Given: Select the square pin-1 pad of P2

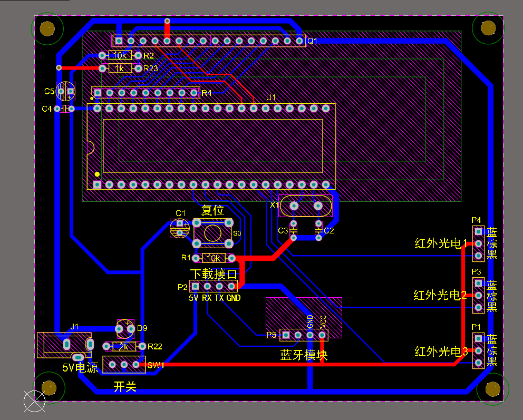Looking at the screenshot, I should tap(195, 286).
